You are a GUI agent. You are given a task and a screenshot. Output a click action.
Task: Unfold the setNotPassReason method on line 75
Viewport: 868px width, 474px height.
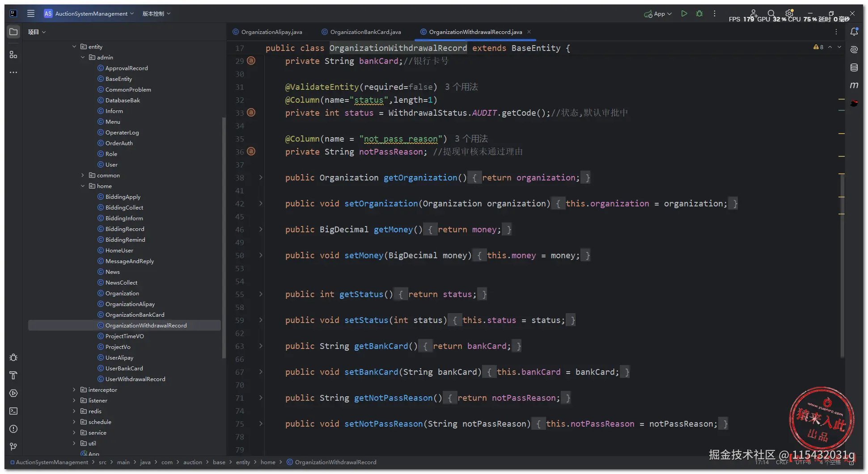pyautogui.click(x=261, y=424)
